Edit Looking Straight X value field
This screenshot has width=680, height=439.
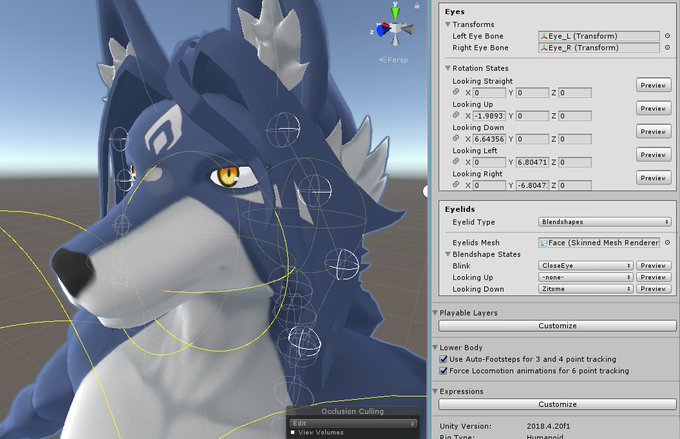[489, 92]
